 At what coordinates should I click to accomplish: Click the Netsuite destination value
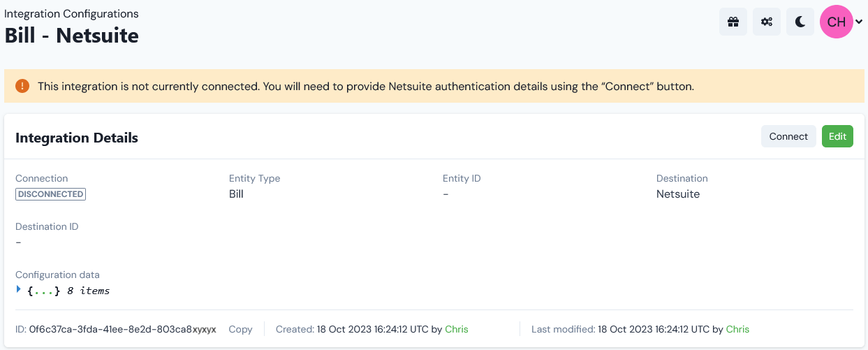coord(678,194)
